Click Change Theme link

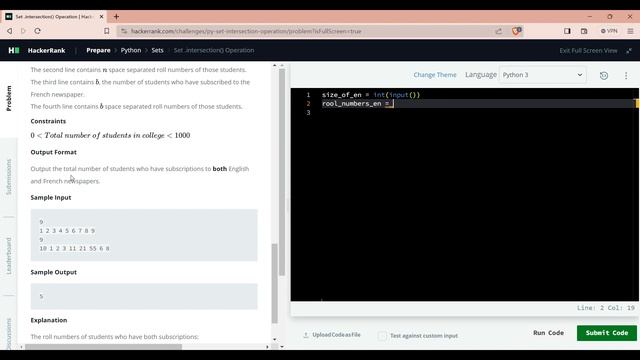click(x=435, y=75)
